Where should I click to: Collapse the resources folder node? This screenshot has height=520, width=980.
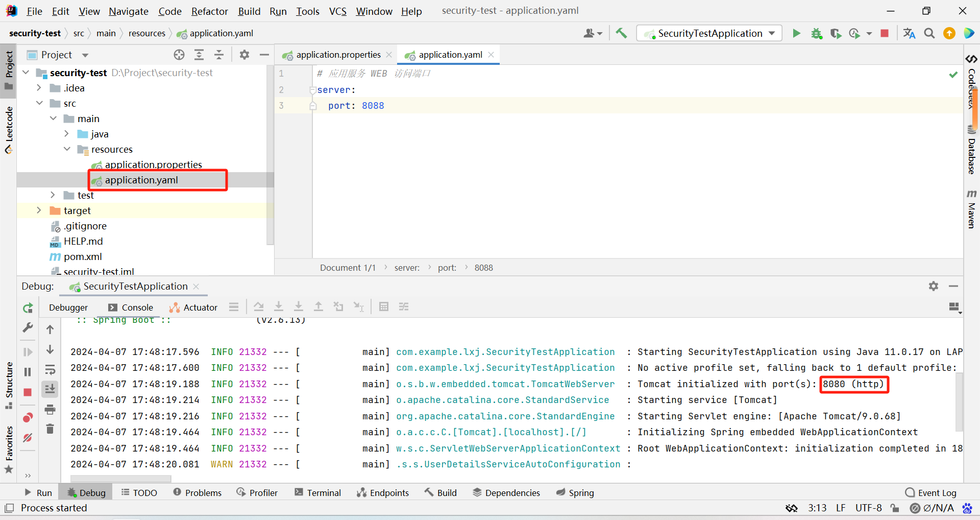[x=67, y=149]
